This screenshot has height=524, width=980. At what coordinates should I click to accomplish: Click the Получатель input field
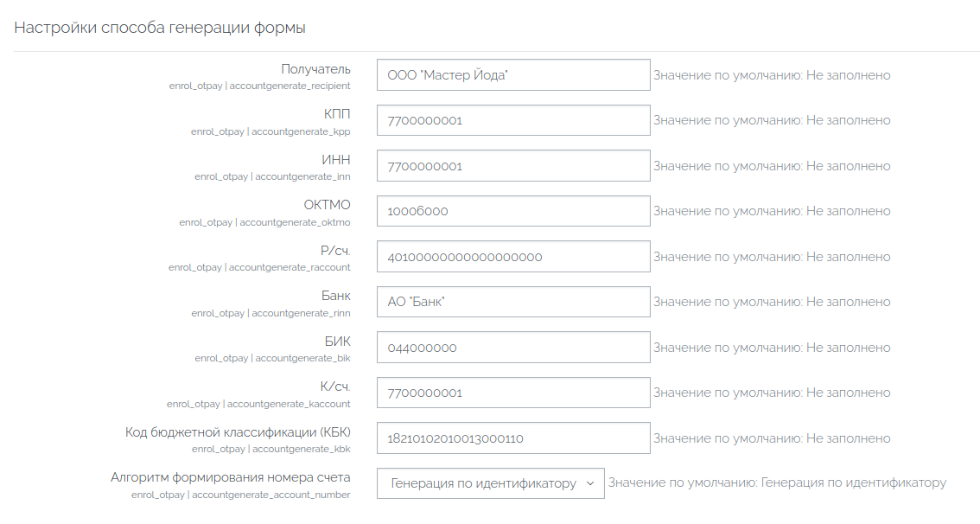coord(512,75)
